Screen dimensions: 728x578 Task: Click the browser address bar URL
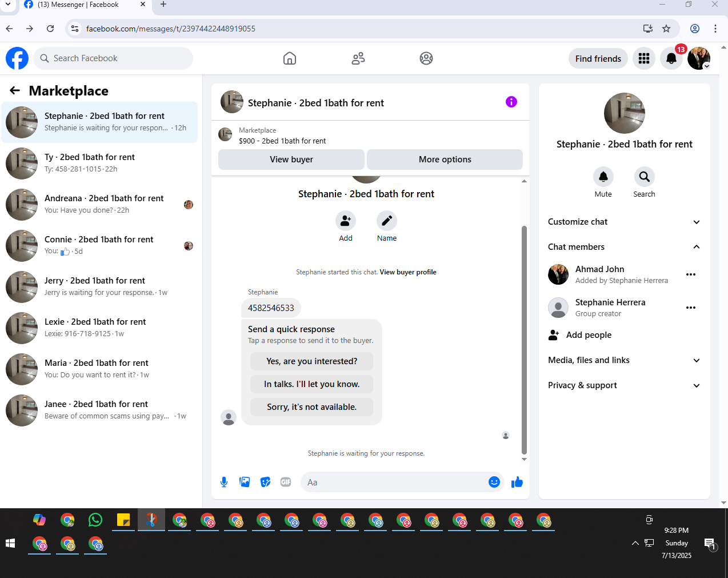coord(170,29)
